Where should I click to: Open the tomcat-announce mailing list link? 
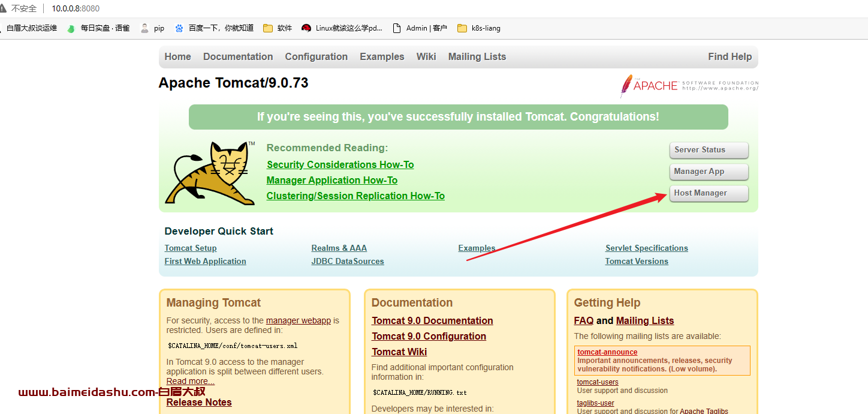click(607, 352)
